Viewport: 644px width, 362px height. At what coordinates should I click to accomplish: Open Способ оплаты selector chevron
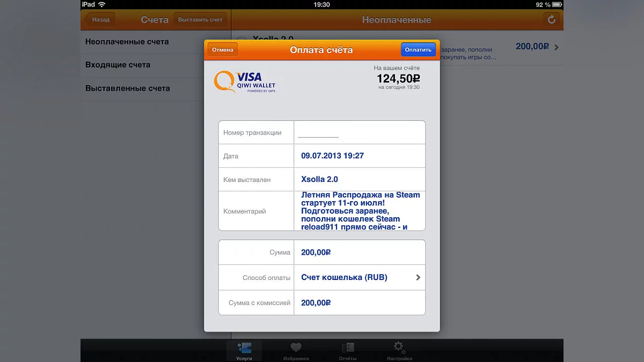[418, 278]
